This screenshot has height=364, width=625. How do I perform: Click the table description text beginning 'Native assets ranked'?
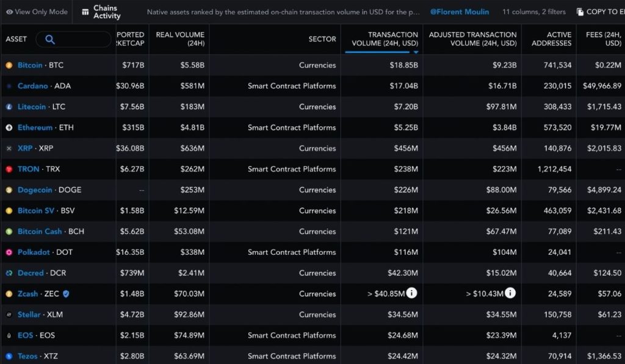[x=283, y=12]
